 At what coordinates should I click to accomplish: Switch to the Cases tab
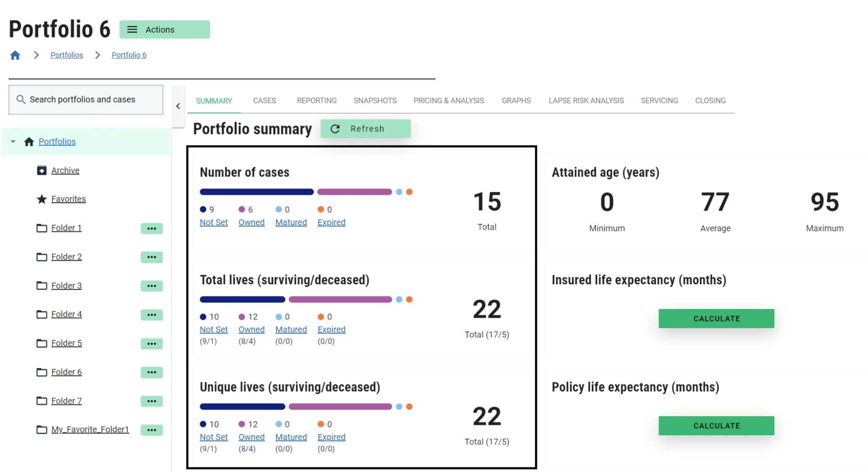(264, 101)
